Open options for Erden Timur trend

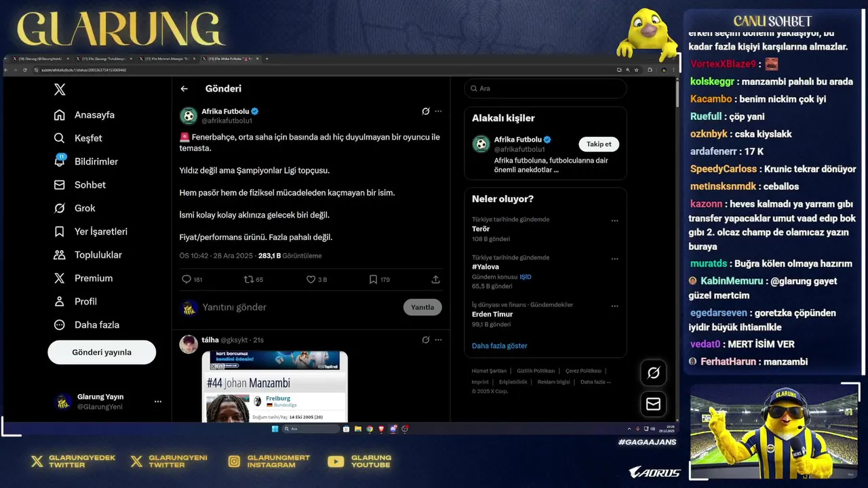point(614,306)
